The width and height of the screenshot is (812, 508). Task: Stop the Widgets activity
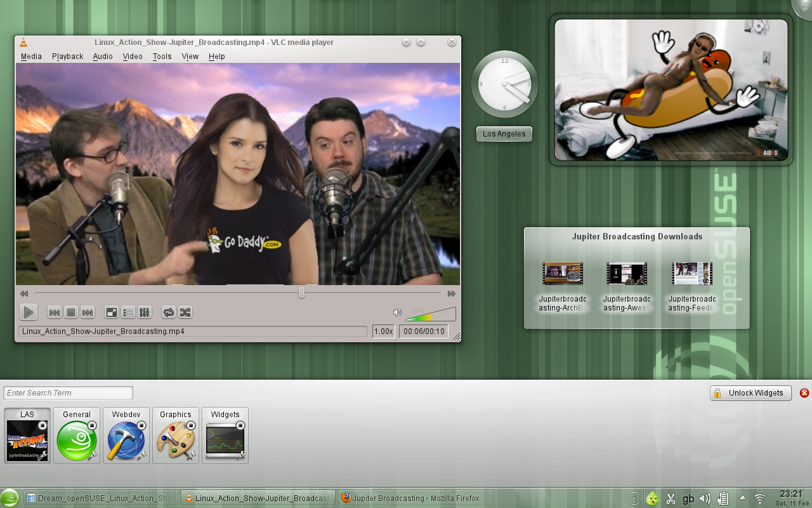coord(240,425)
